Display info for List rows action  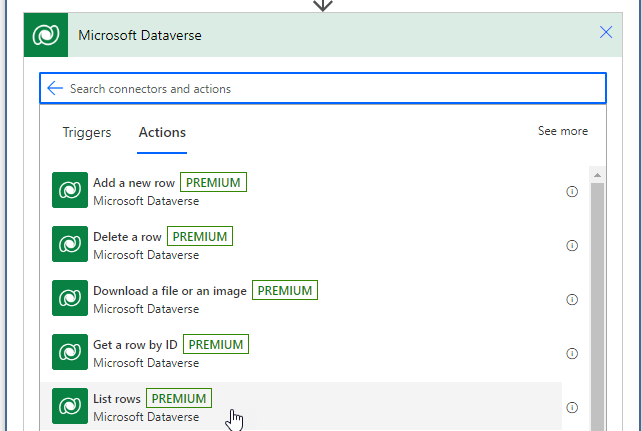click(572, 407)
